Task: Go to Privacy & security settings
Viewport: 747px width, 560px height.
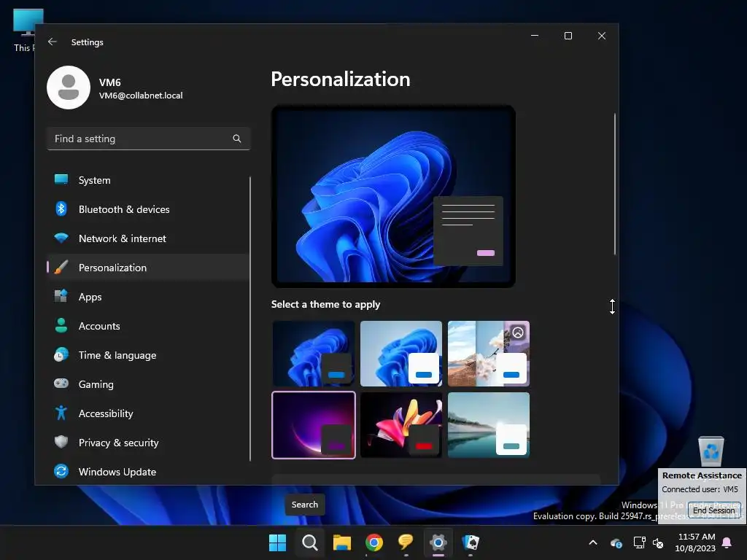Action: pos(148,443)
